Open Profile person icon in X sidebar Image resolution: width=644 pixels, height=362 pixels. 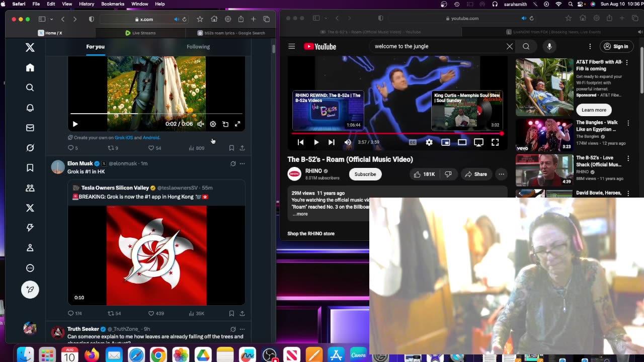coord(30,248)
